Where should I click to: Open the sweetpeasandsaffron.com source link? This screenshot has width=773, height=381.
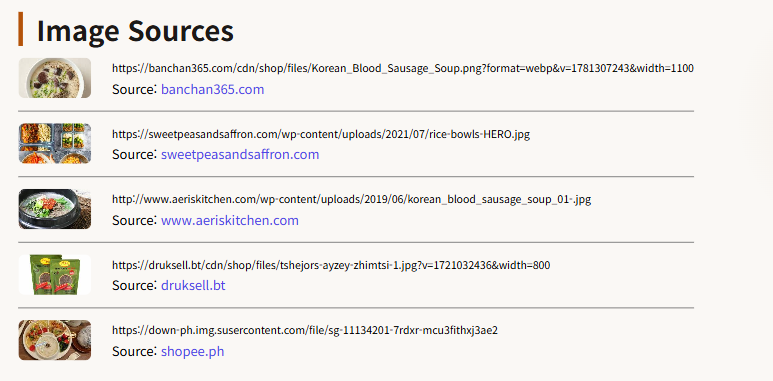point(240,154)
